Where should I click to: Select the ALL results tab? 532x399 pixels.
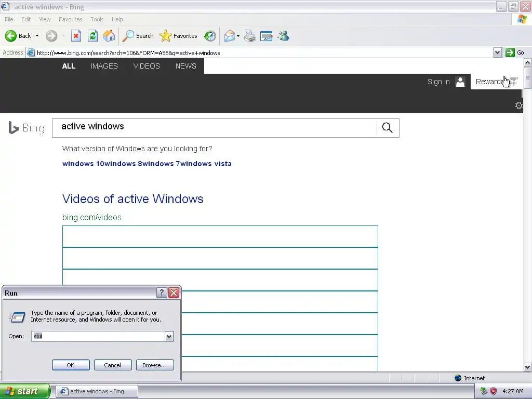[69, 66]
